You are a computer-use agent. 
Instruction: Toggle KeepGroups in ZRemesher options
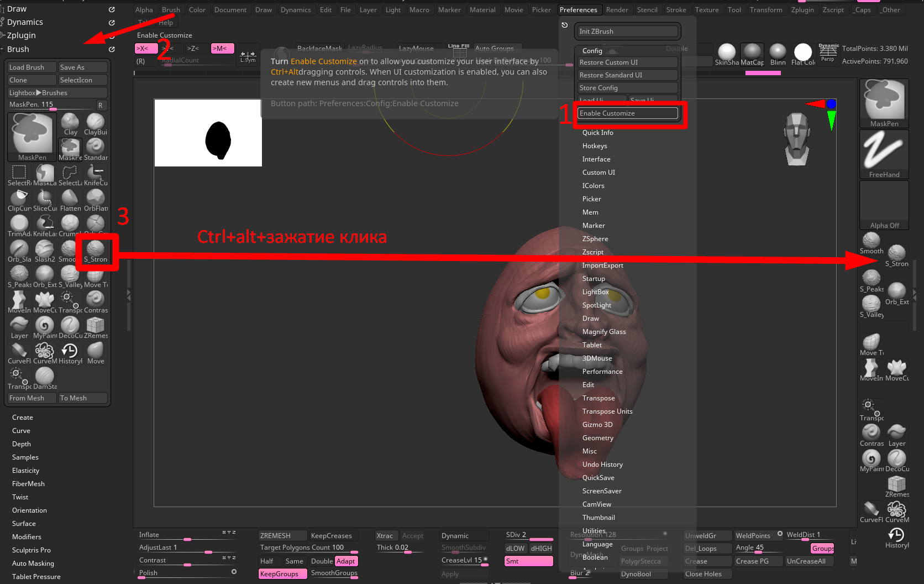point(282,574)
